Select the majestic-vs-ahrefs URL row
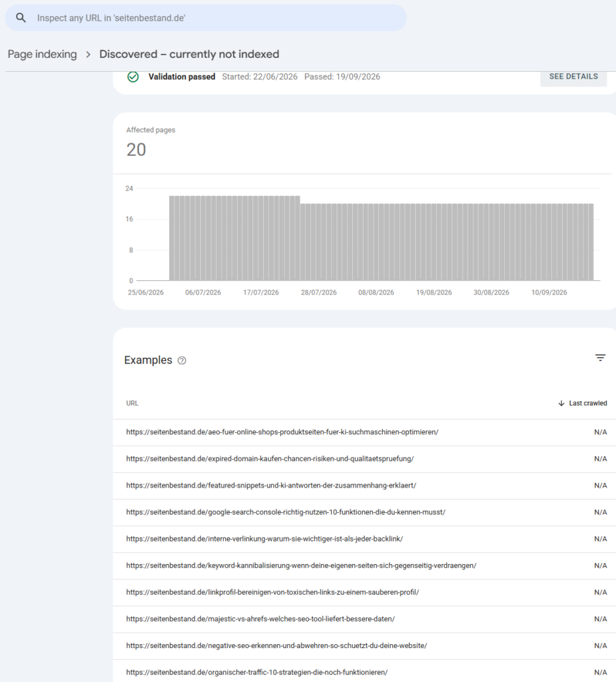 pos(364,619)
